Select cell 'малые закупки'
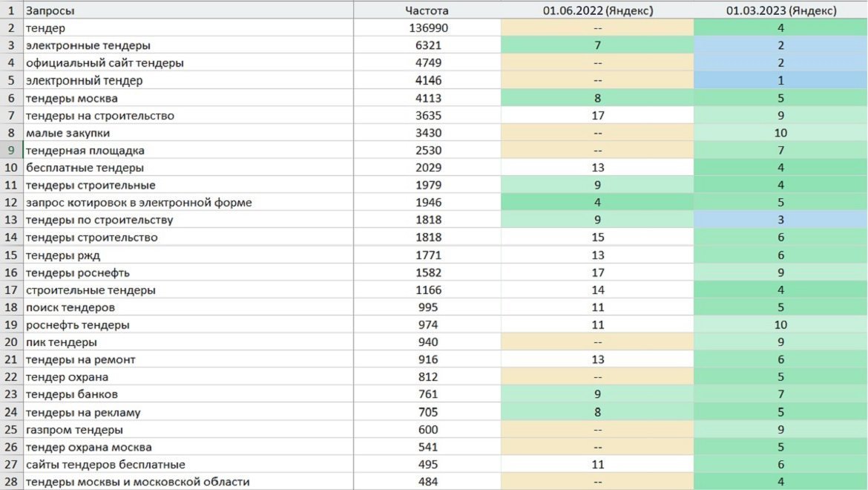This screenshot has width=868, height=490. [x=188, y=133]
